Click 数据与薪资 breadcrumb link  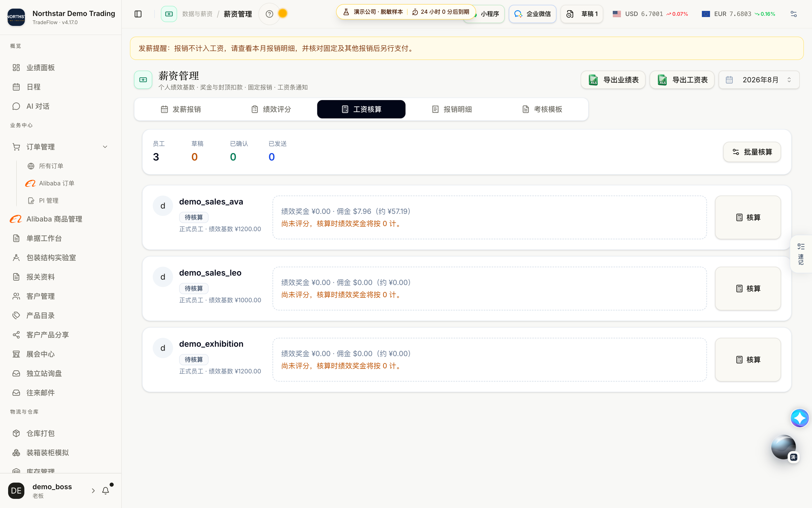(197, 14)
